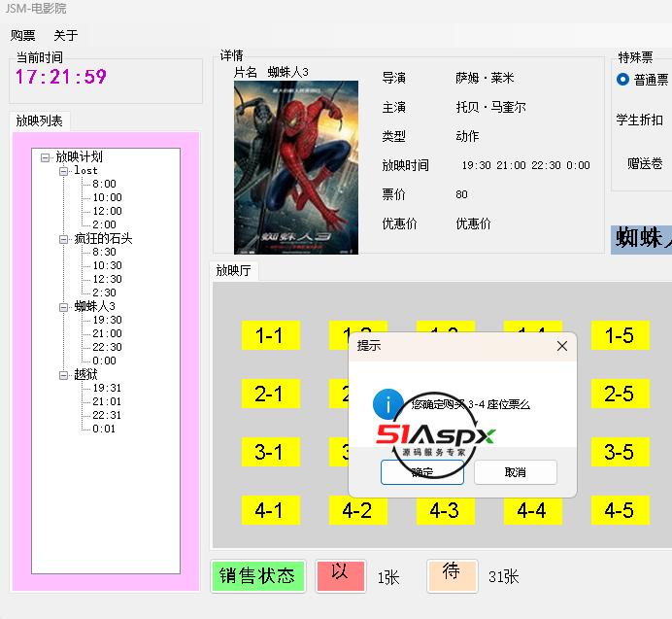Select the 放映计划 tree label
Viewport: 672px width, 619px height.
tap(80, 157)
